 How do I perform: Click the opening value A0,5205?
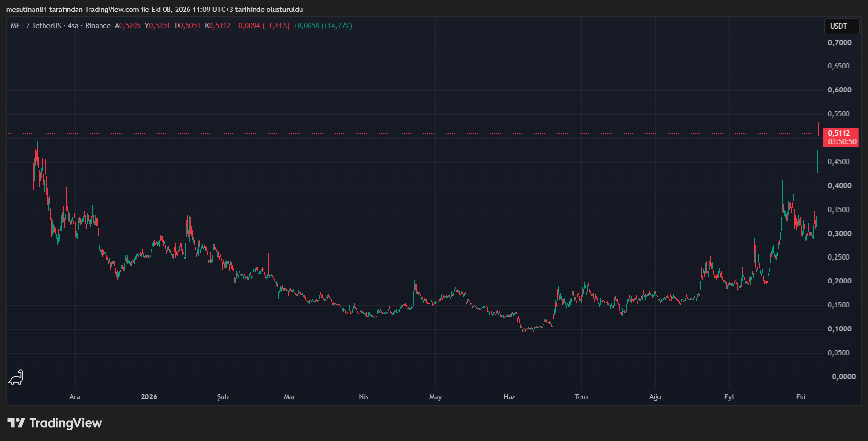point(128,26)
